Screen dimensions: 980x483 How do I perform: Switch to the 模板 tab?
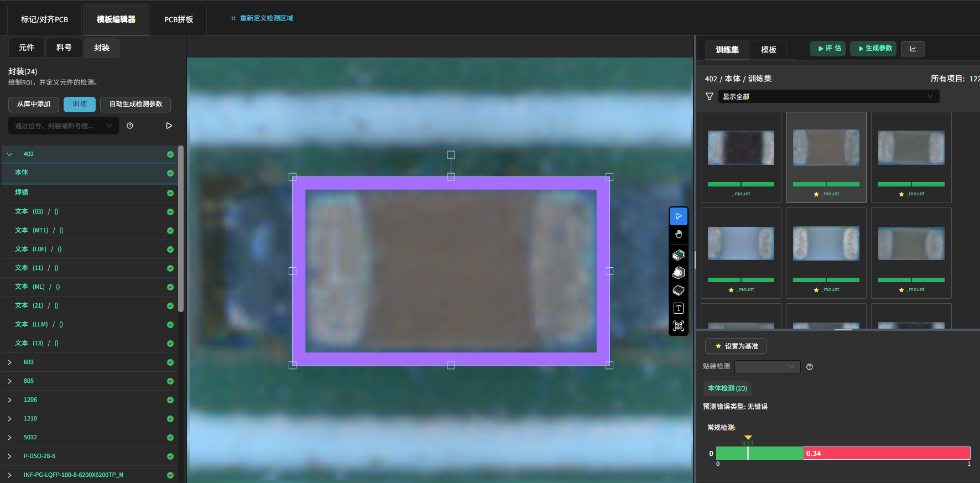[768, 50]
